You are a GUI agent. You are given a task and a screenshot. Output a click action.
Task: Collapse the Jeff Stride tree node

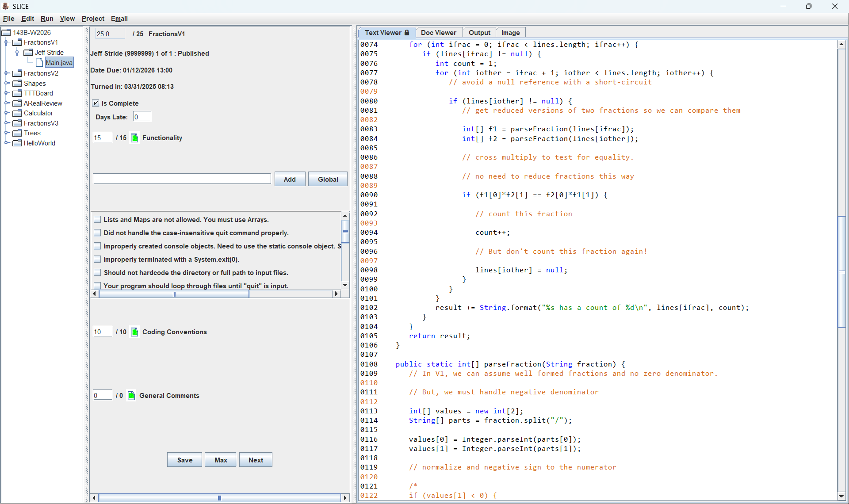pos(17,52)
